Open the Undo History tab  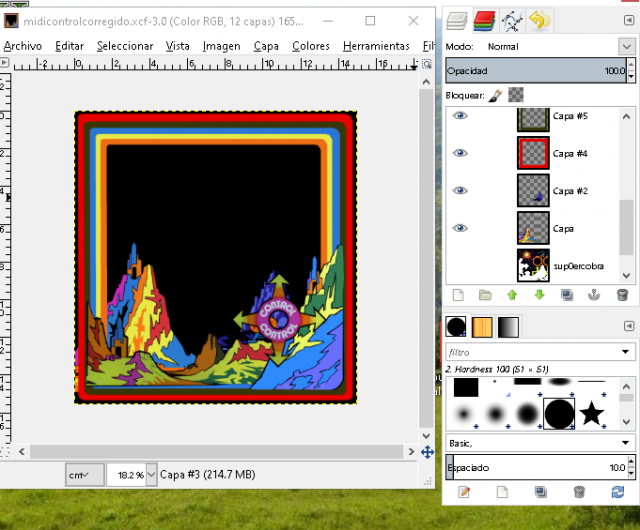point(539,19)
